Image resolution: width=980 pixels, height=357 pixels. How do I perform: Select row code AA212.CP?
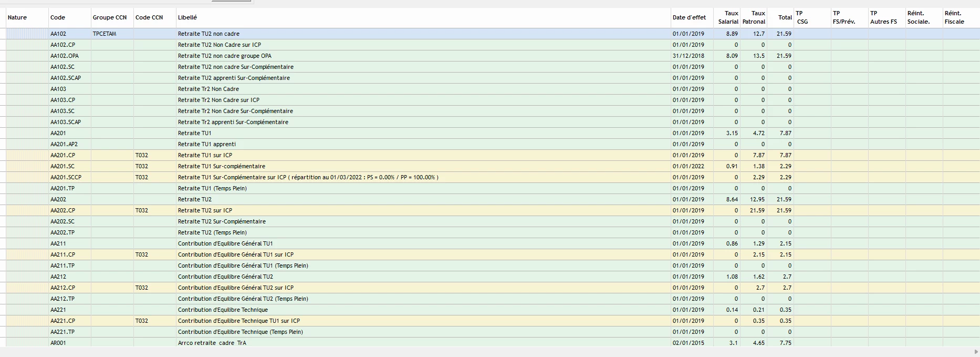(62, 288)
